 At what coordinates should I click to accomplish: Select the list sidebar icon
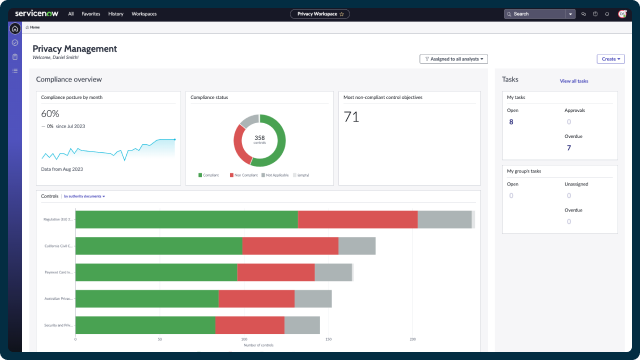15,71
